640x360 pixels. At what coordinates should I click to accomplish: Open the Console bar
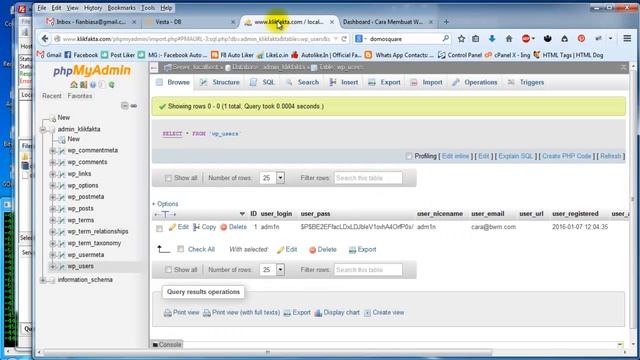coord(167,344)
